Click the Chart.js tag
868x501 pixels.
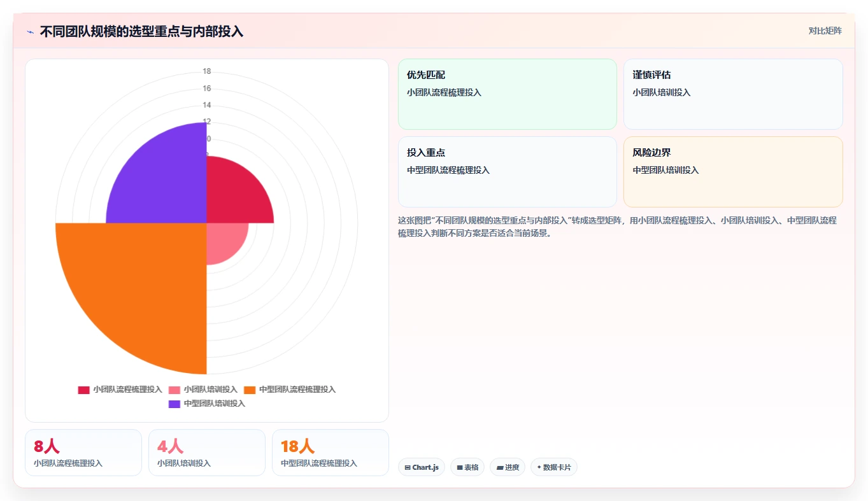click(422, 467)
